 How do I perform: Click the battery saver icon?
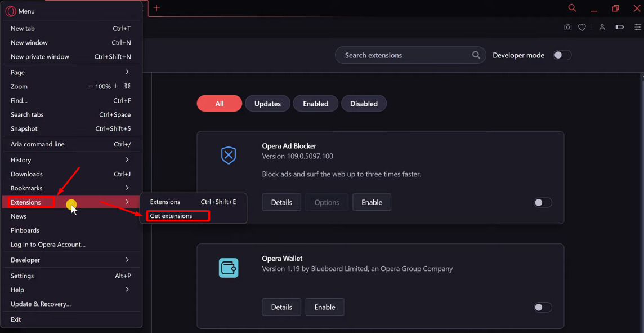[619, 27]
